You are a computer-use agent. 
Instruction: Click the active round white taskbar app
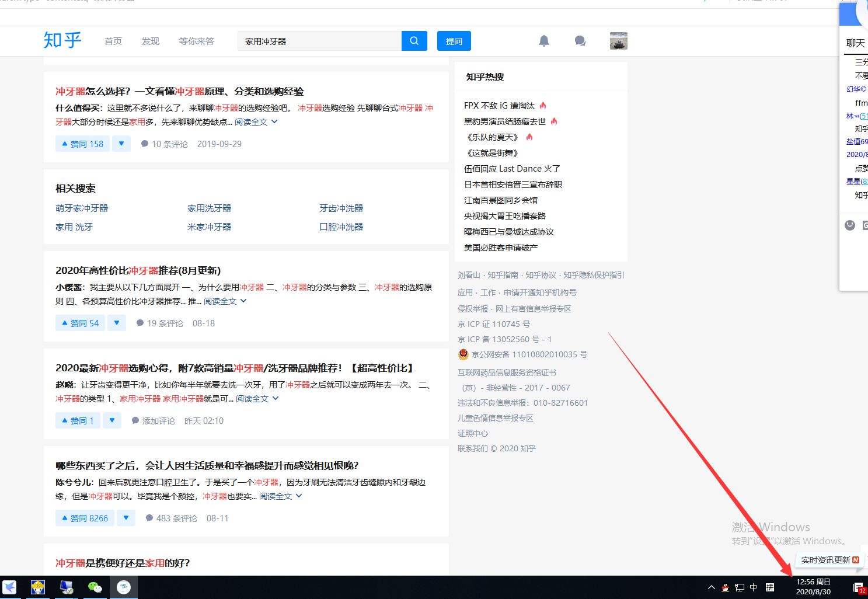(124, 587)
